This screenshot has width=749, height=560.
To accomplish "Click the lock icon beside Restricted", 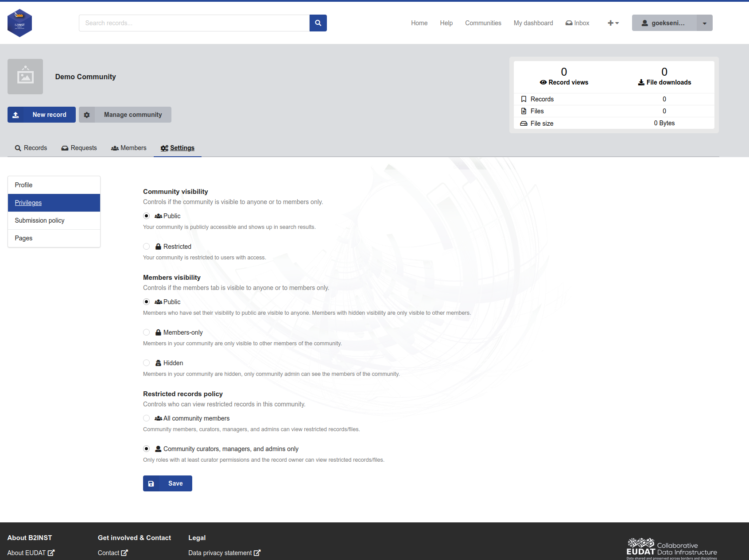I will (x=158, y=247).
